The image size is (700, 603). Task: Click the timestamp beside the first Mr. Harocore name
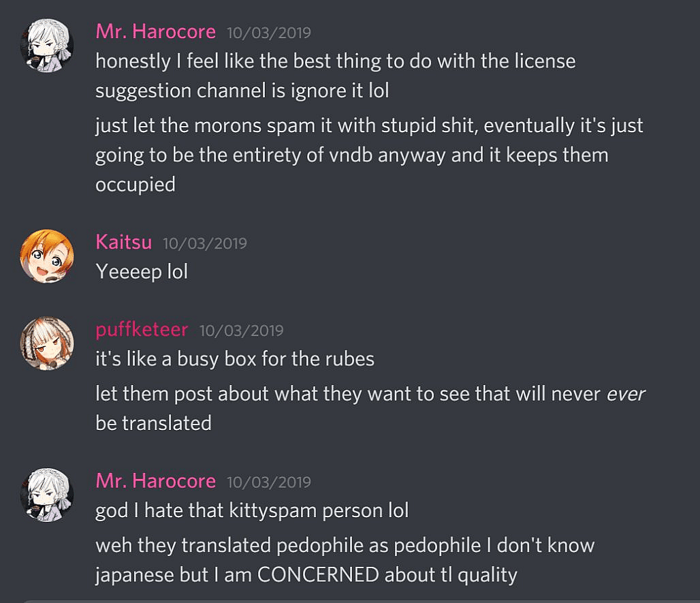(x=269, y=33)
